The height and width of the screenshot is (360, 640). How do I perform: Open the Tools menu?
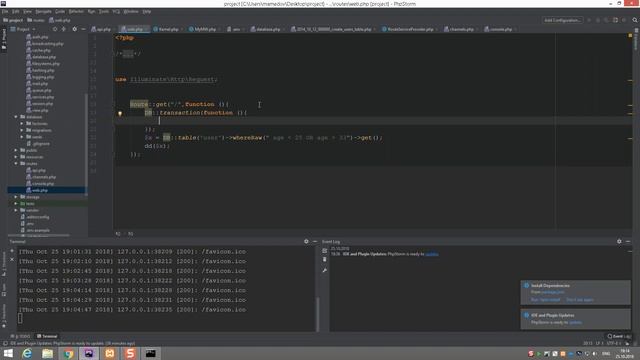(x=104, y=11)
